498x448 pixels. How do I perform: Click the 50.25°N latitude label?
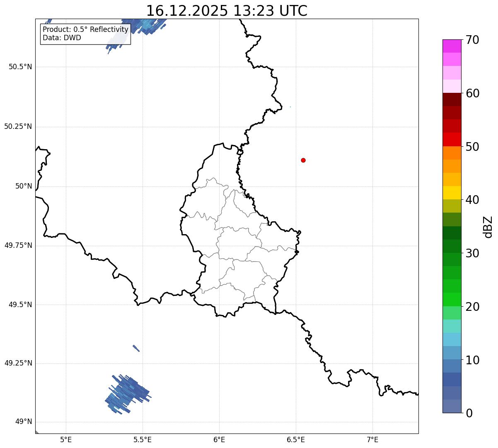click(x=18, y=126)
